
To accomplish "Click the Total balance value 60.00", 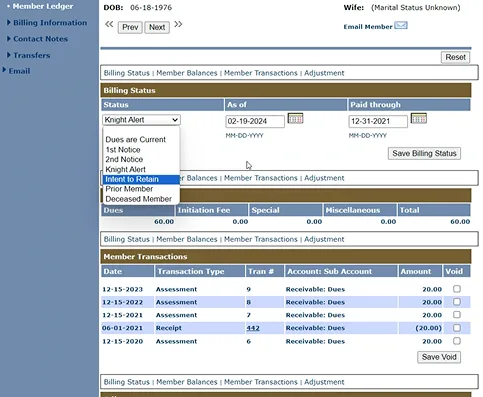I will coord(460,222).
